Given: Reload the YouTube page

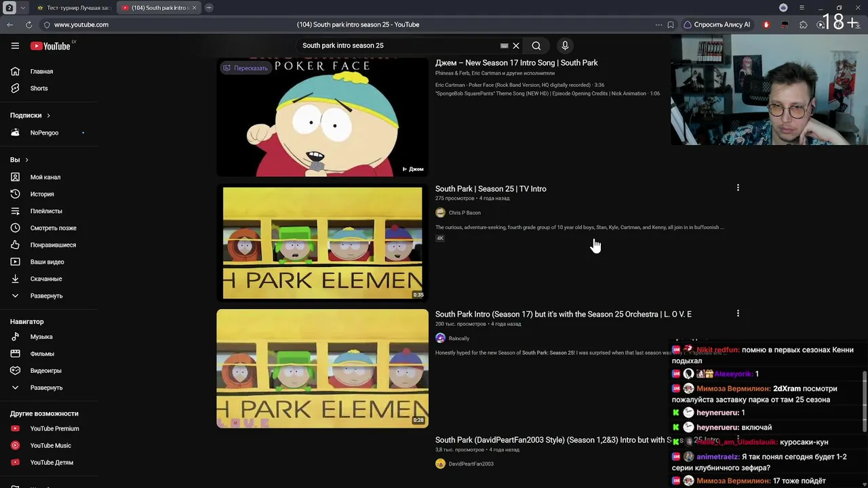Looking at the screenshot, I should coord(28,24).
